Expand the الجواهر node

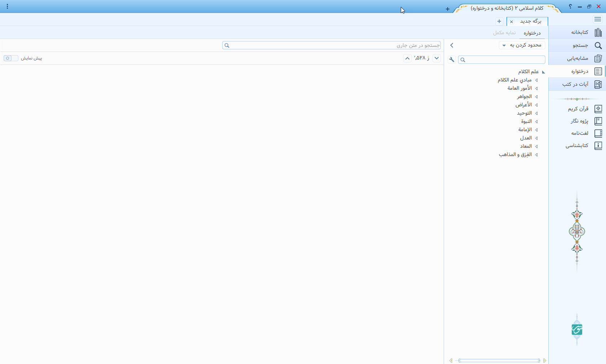536,97
